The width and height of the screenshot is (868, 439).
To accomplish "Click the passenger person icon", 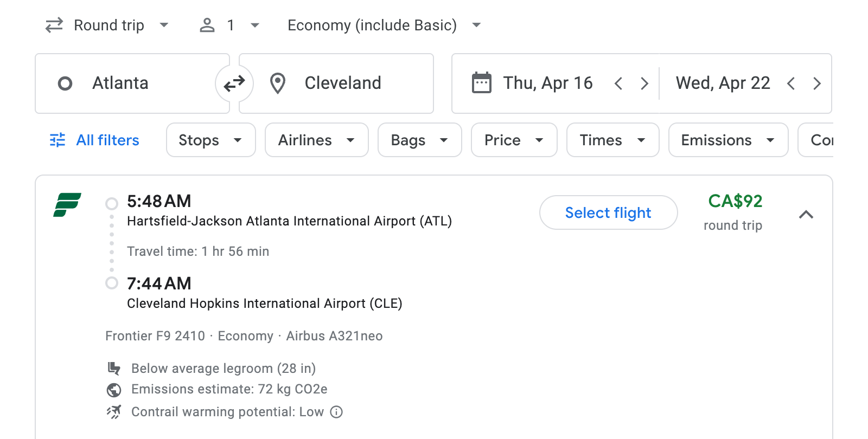I will click(x=207, y=25).
